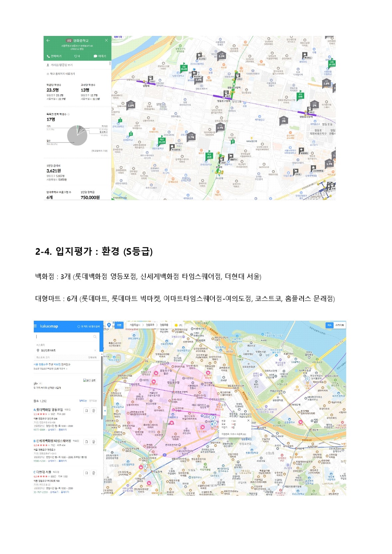The height and width of the screenshot is (554, 392).
Task: Click the 2.8억 price marker on map
Action: coord(131,105)
